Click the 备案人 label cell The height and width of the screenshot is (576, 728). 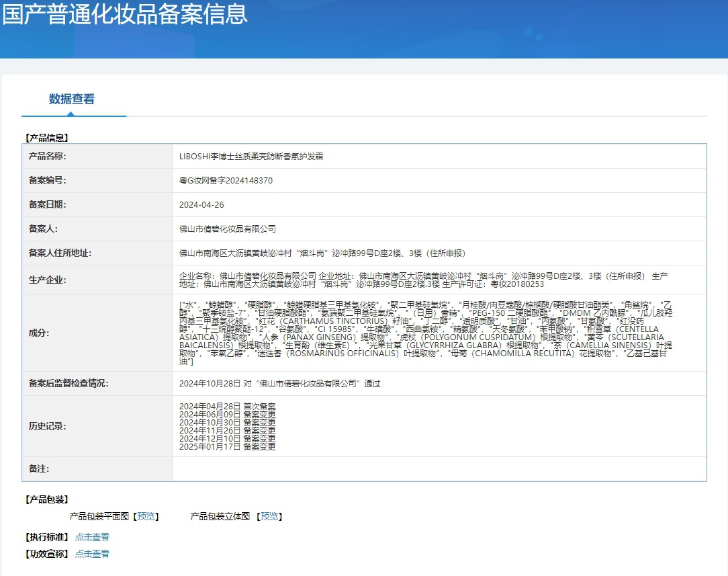(97, 229)
